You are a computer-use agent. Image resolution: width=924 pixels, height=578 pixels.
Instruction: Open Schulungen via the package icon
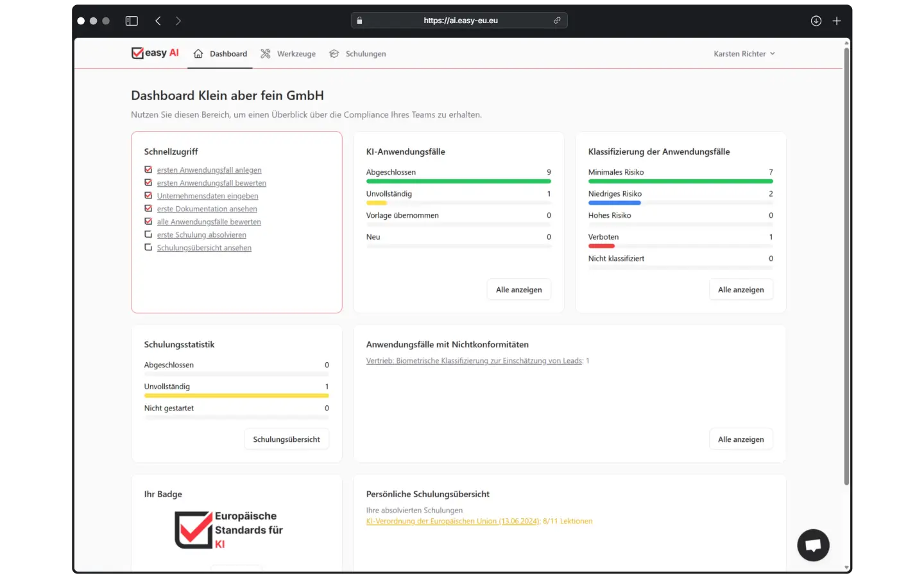334,53
